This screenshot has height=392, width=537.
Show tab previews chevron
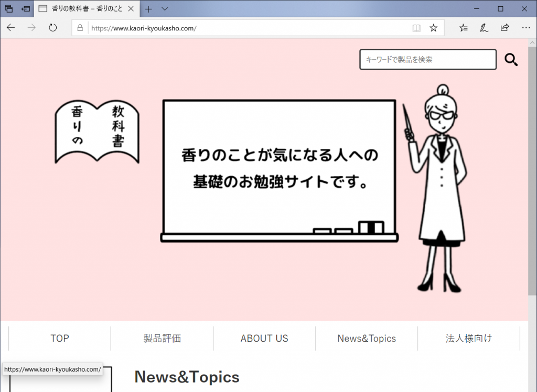point(165,9)
